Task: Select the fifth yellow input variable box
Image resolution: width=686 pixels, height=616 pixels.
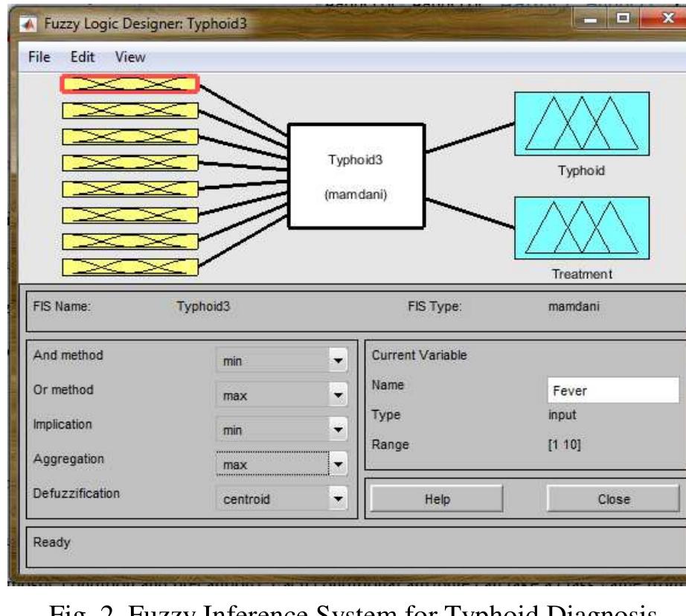Action: 130,189
